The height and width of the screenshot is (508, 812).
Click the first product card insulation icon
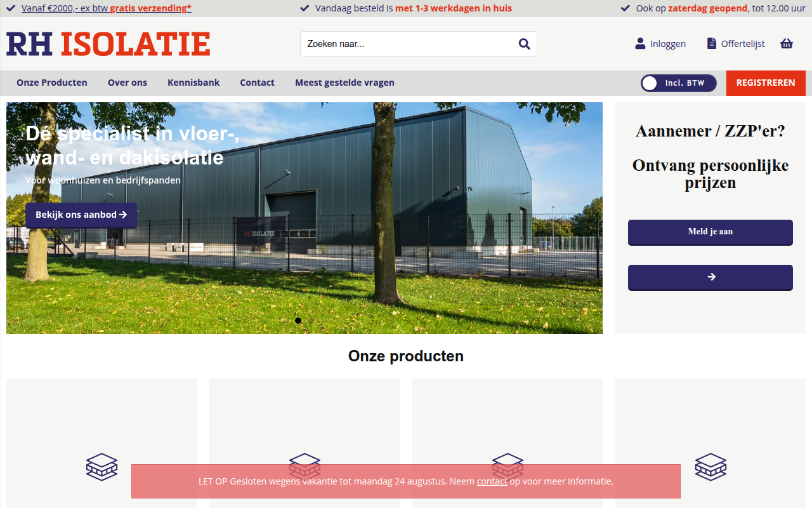tap(101, 467)
